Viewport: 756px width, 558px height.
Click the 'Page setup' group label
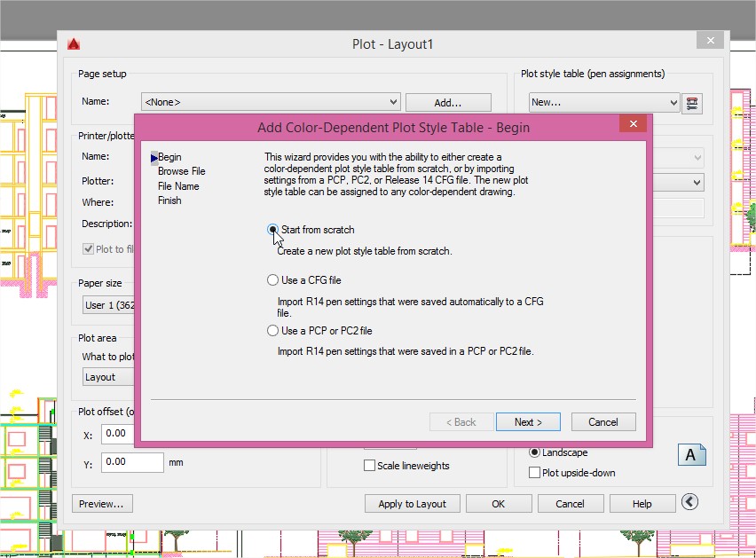(x=102, y=74)
